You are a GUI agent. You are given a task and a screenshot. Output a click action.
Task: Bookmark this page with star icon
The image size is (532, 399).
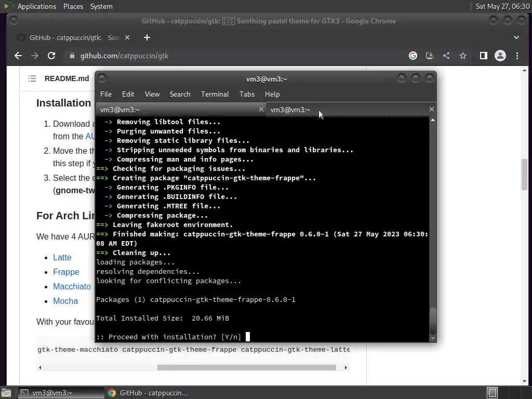[463, 56]
